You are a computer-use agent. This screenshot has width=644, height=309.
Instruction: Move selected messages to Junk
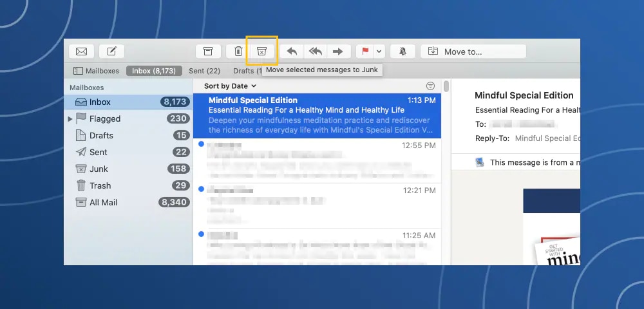click(x=261, y=51)
